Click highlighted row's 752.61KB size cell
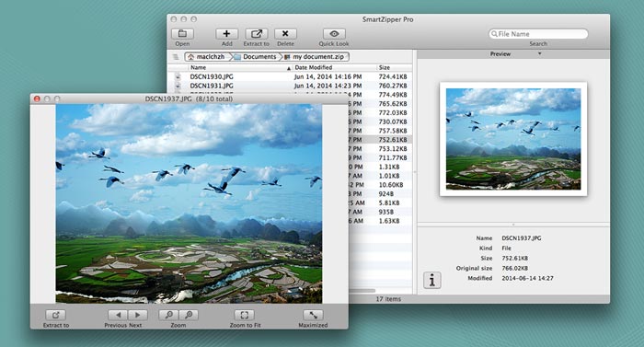 393,140
